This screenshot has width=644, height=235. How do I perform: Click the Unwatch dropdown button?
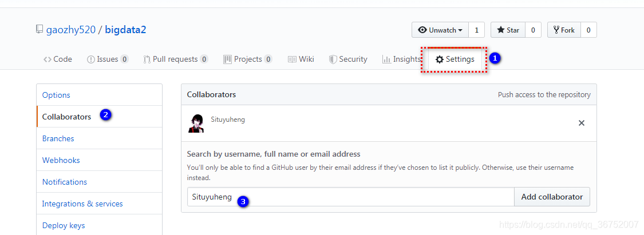click(440, 30)
